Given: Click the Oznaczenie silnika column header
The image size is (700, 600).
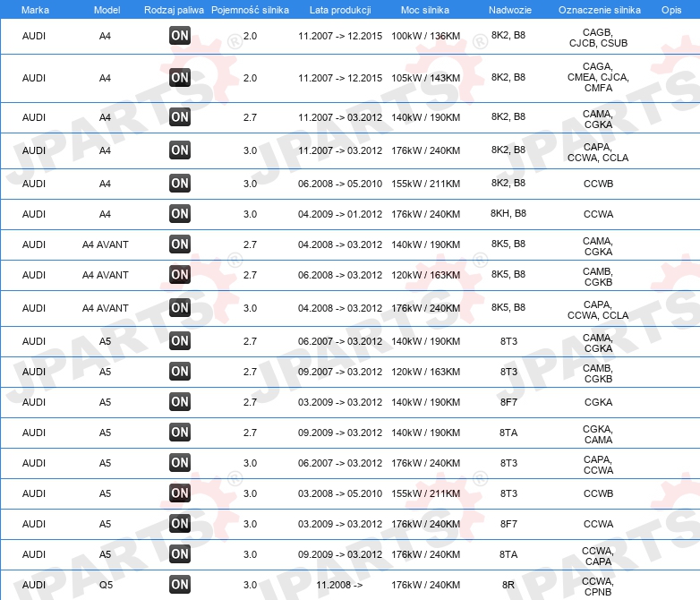Looking at the screenshot, I should pyautogui.click(x=599, y=10).
